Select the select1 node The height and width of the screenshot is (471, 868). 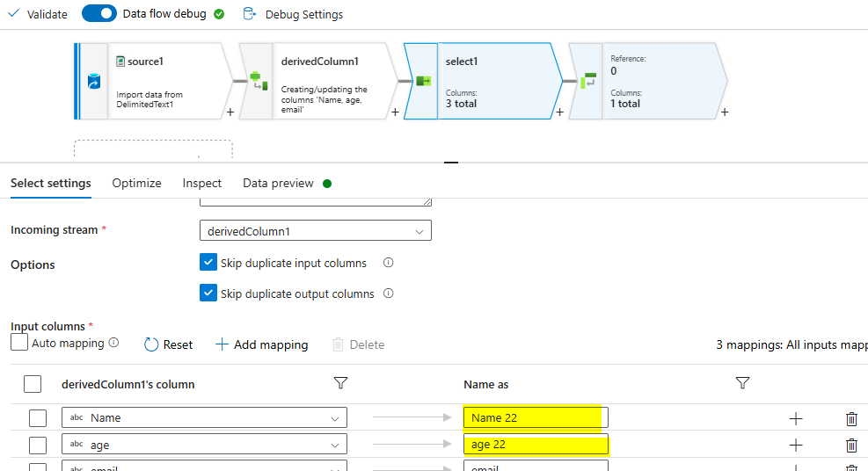[x=484, y=81]
